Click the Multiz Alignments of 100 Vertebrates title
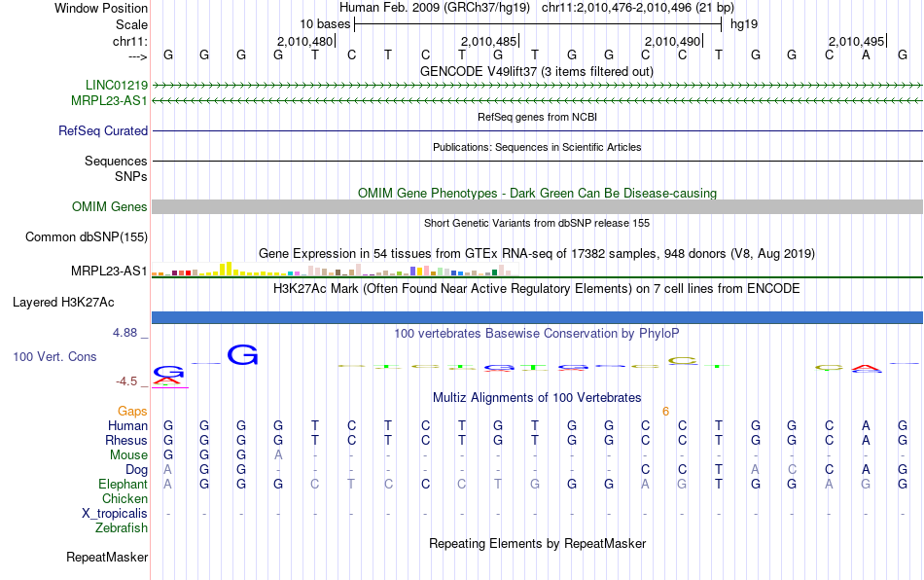This screenshot has height=580, width=924. coord(537,398)
